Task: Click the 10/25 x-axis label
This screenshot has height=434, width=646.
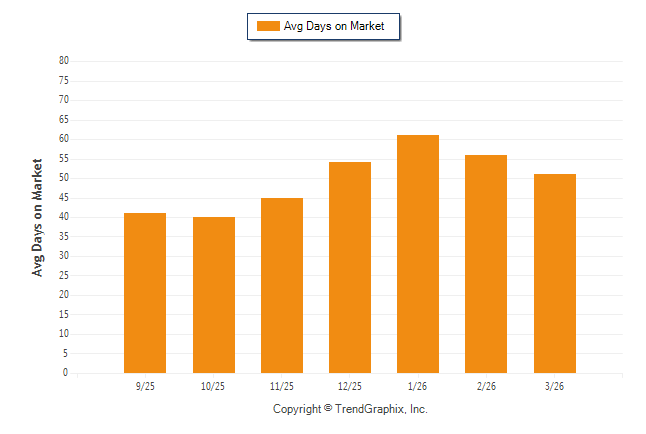Action: click(214, 386)
